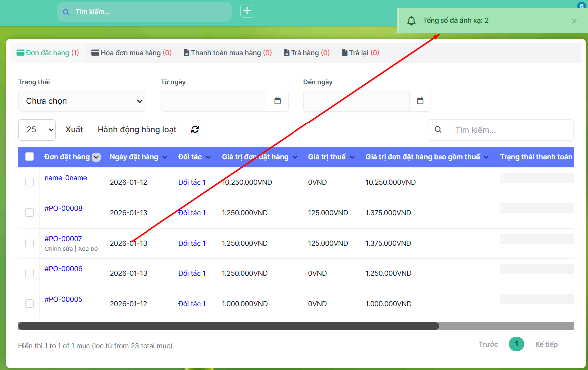Open the Trạng thái dropdown
The height and width of the screenshot is (370, 588).
[x=82, y=101]
